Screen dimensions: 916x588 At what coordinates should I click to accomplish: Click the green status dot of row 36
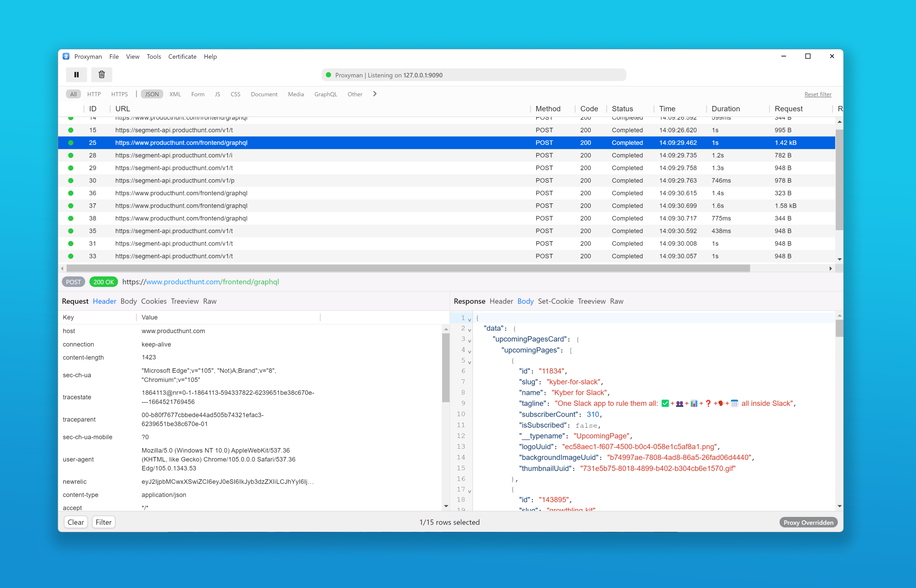(71, 193)
